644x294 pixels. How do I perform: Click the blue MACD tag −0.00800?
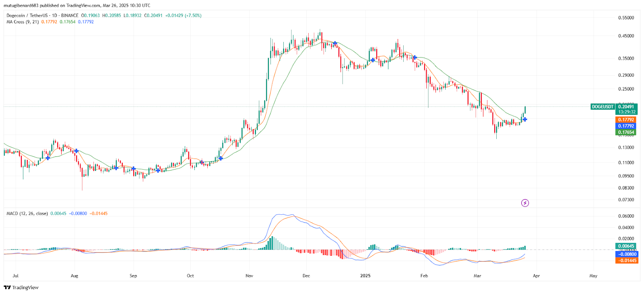click(627, 254)
